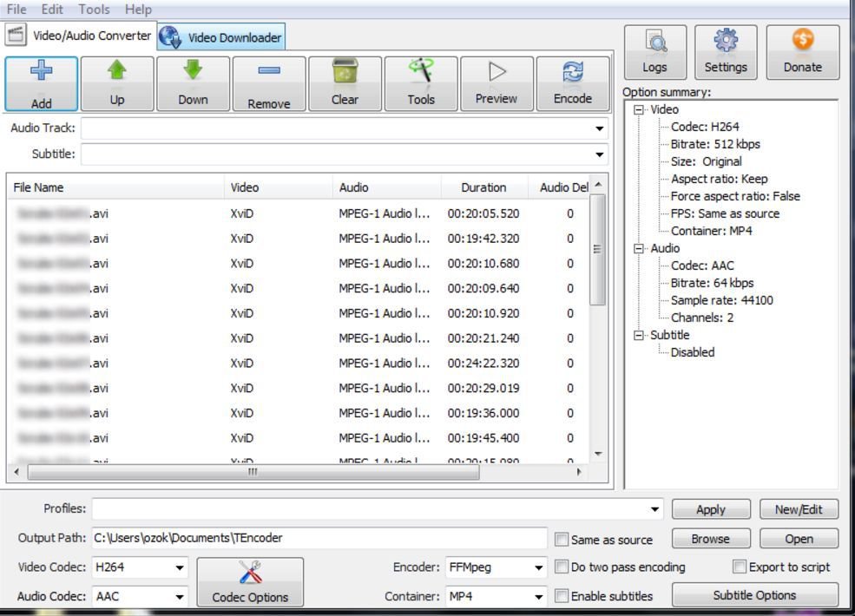Enable subtitles for output
This screenshot has height=616, width=855.
pyautogui.click(x=562, y=596)
